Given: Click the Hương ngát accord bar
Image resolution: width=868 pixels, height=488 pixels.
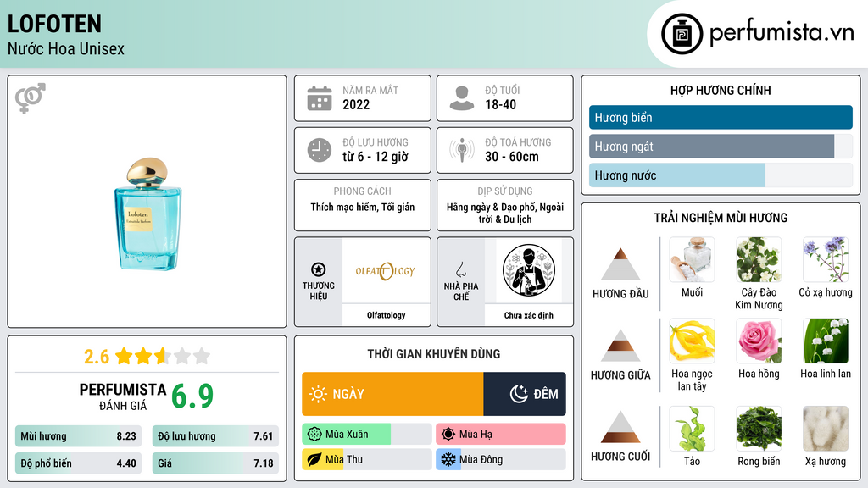Looking at the screenshot, I should (721, 147).
